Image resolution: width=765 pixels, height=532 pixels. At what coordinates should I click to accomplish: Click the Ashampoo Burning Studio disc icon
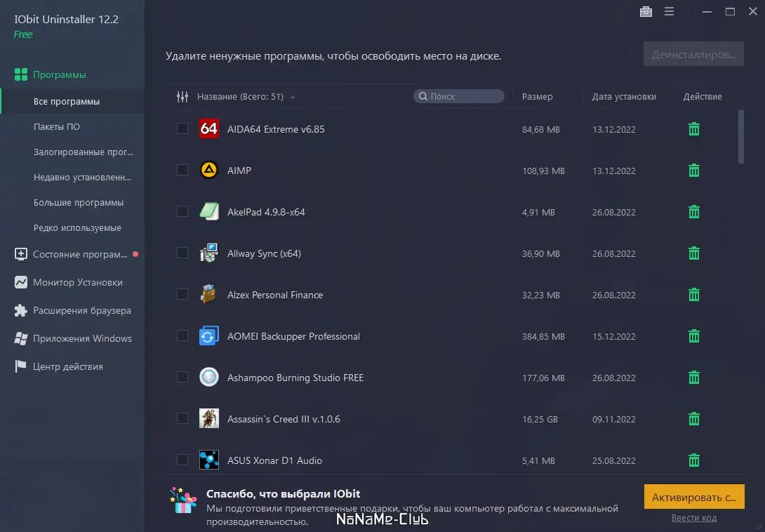pyautogui.click(x=209, y=378)
